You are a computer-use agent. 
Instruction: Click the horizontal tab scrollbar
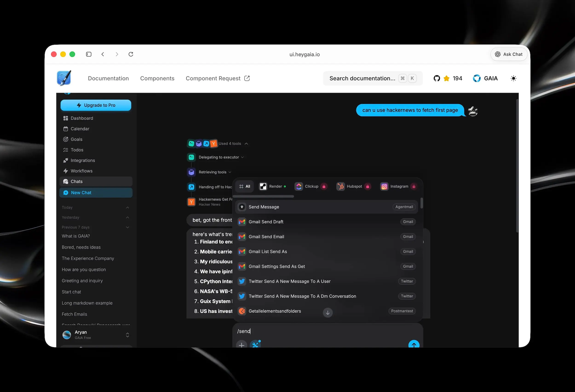(x=264, y=196)
